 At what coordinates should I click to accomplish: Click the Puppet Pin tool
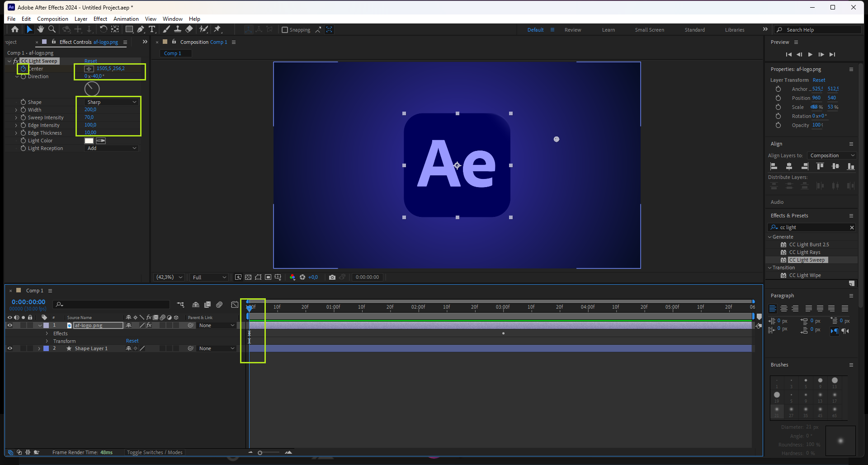pyautogui.click(x=217, y=29)
